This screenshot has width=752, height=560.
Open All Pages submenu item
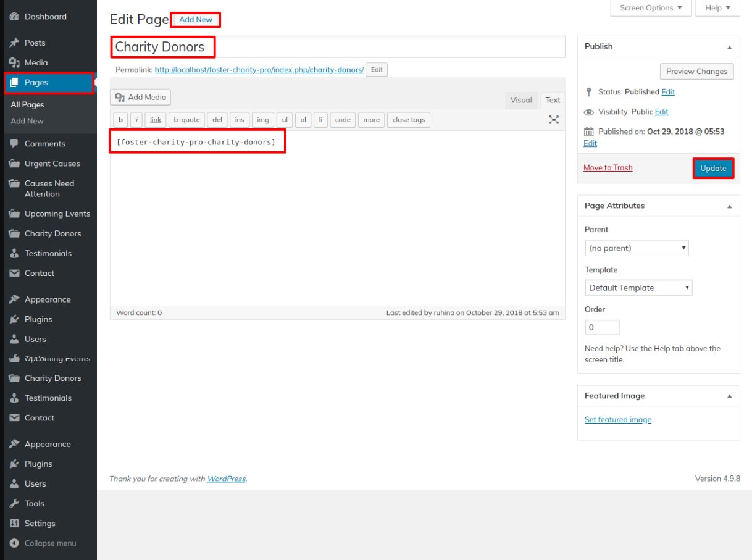coord(27,105)
